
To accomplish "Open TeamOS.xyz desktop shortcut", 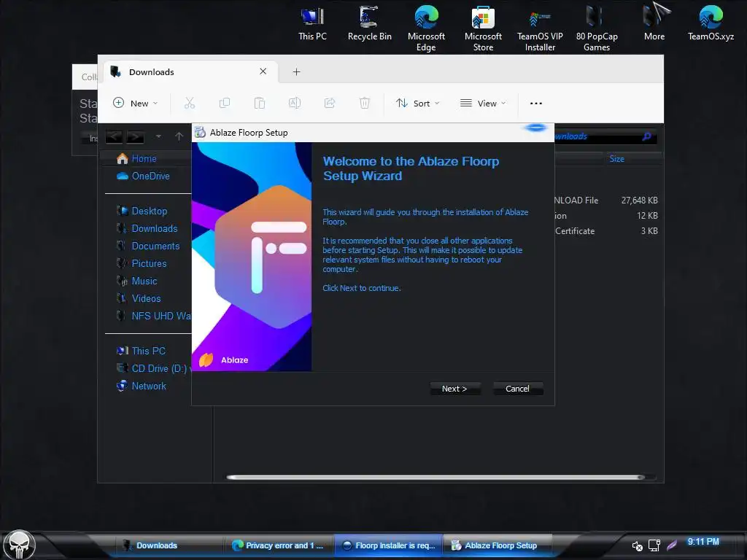I will tap(711, 23).
